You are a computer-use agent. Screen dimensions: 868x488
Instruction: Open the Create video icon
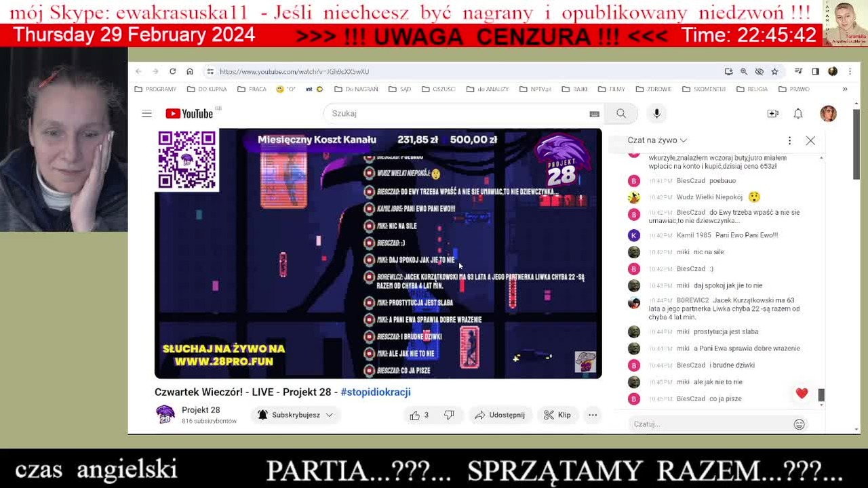772,114
